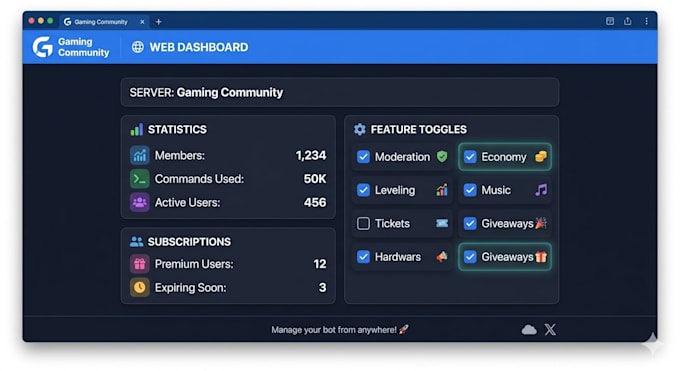This screenshot has width=680, height=371.
Task: Click the SUBSCRIPTIONS heading
Action: point(189,242)
